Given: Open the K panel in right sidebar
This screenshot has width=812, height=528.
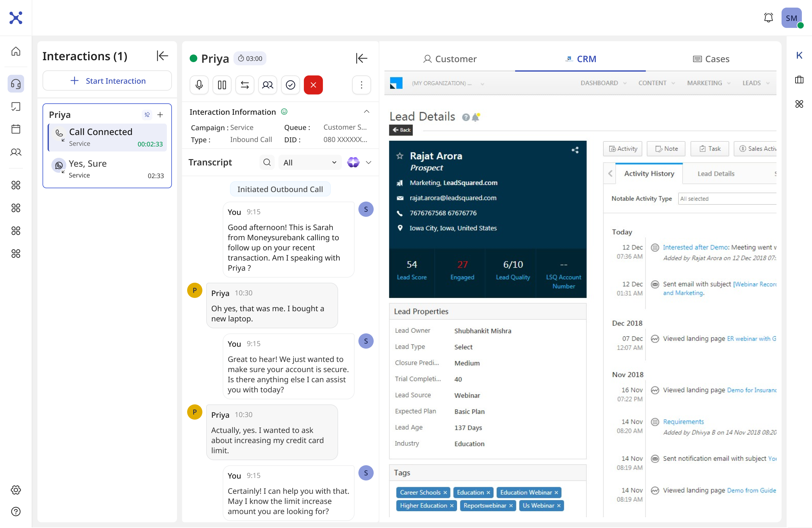Looking at the screenshot, I should (x=799, y=55).
